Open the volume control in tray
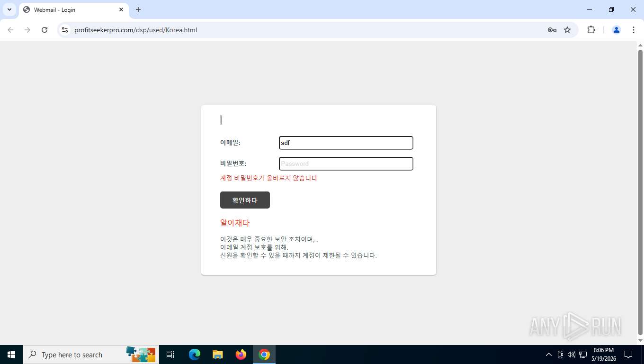The width and height of the screenshot is (644, 364). (x=571, y=355)
